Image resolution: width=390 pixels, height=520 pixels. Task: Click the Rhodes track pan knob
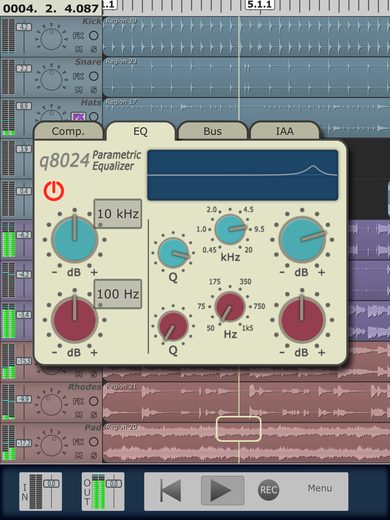[51, 404]
